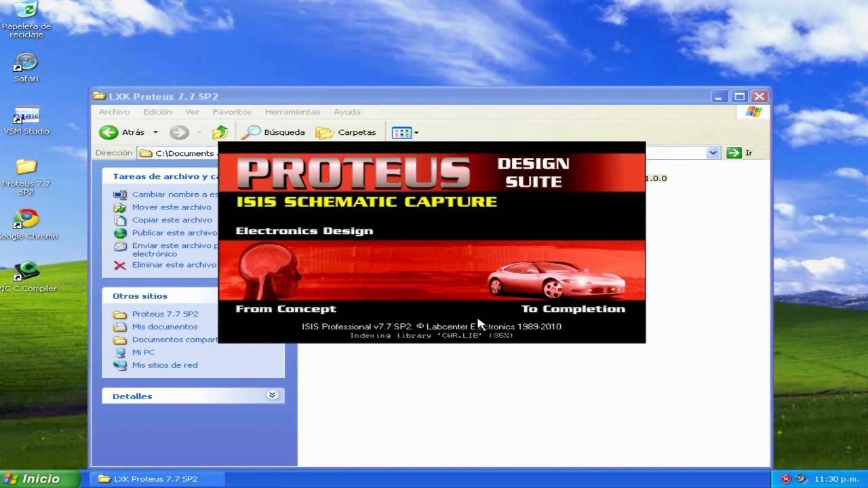Click Cambiar nombre a este archivo link
Screen dimensions: 868x488
tap(175, 195)
